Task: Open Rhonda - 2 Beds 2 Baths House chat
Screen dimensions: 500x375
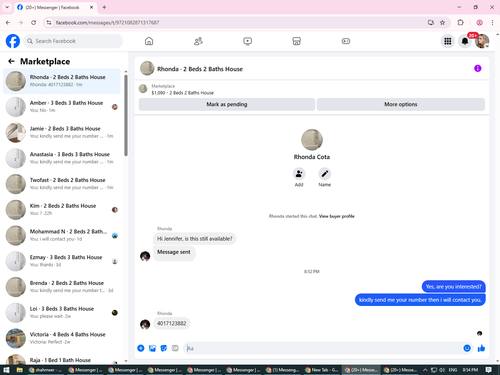Action: (62, 81)
